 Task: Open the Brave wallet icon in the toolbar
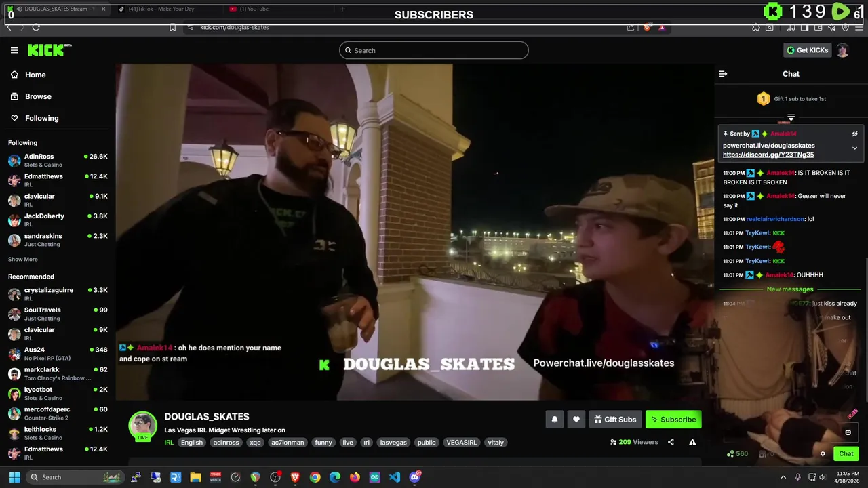[818, 27]
